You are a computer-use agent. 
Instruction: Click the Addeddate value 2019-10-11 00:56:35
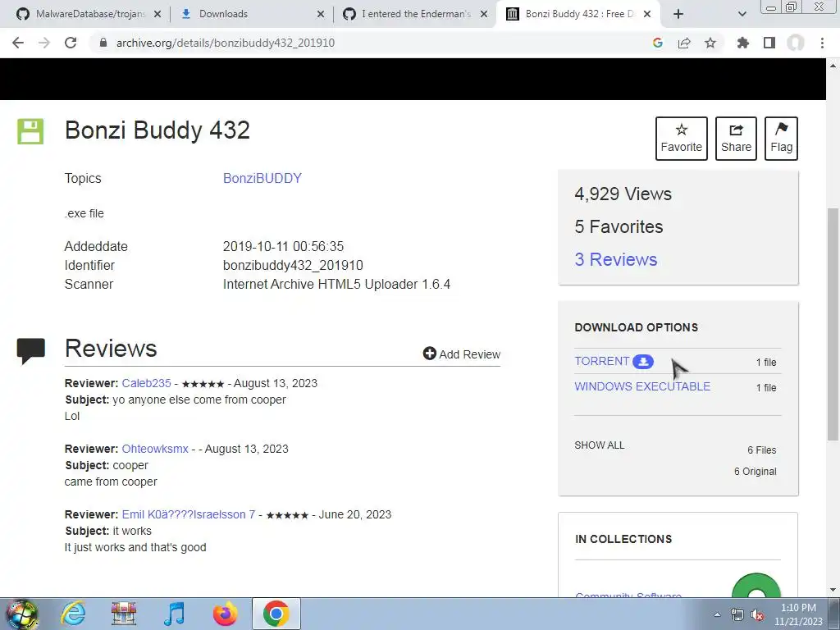(x=283, y=246)
